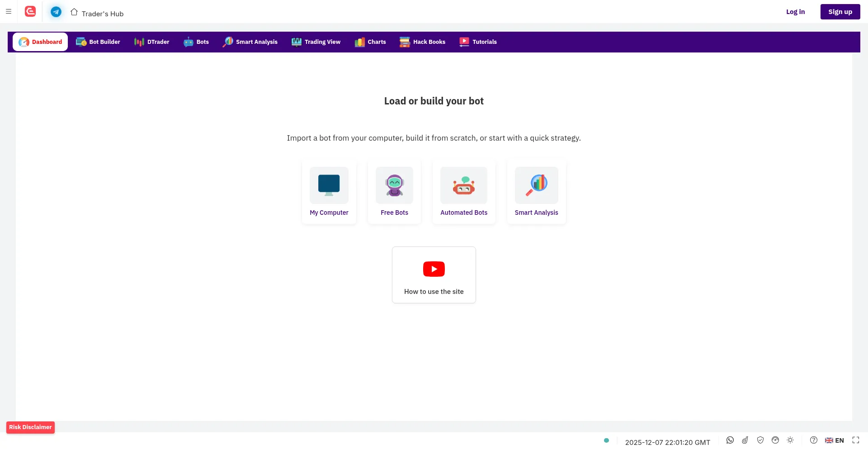Open the help question mark icon
Viewport: 868px width, 449px height.
pos(813,440)
